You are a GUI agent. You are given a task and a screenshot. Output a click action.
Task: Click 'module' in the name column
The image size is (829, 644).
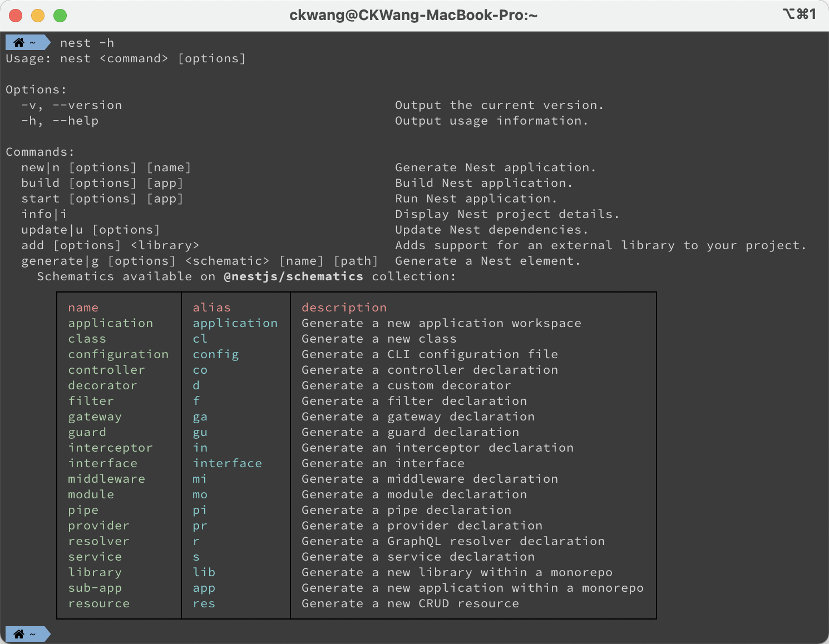(x=91, y=494)
